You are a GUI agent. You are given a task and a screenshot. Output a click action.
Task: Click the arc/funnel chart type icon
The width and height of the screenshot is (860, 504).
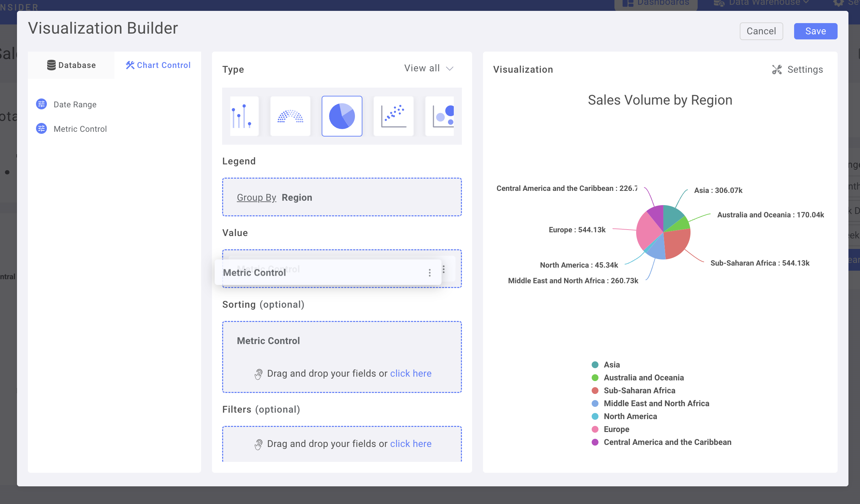pyautogui.click(x=290, y=116)
